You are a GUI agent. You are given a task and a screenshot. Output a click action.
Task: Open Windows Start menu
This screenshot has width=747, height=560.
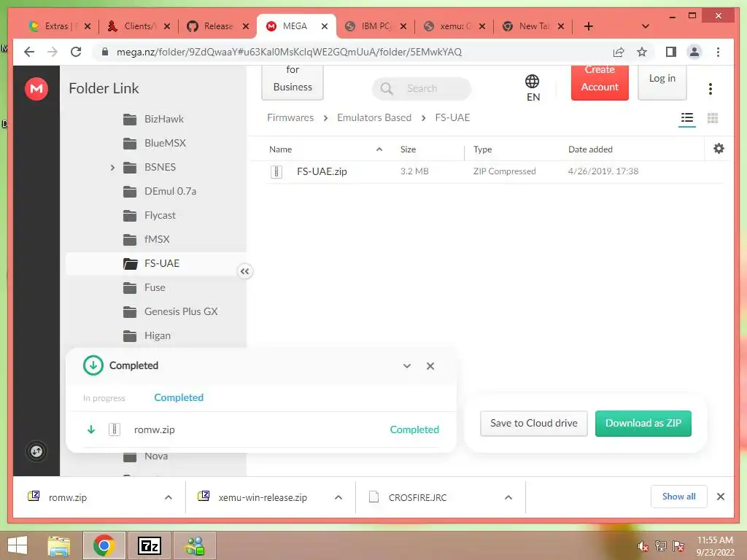point(18,545)
